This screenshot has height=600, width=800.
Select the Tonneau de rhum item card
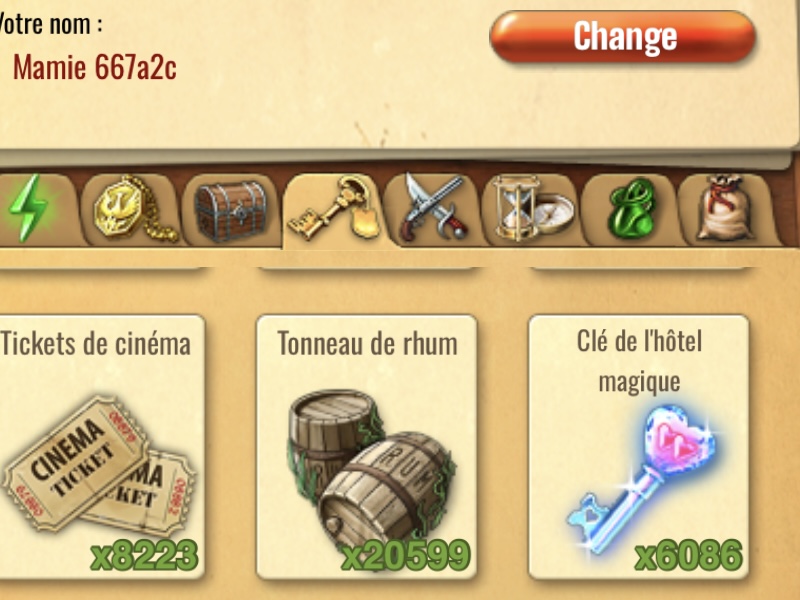[366, 447]
